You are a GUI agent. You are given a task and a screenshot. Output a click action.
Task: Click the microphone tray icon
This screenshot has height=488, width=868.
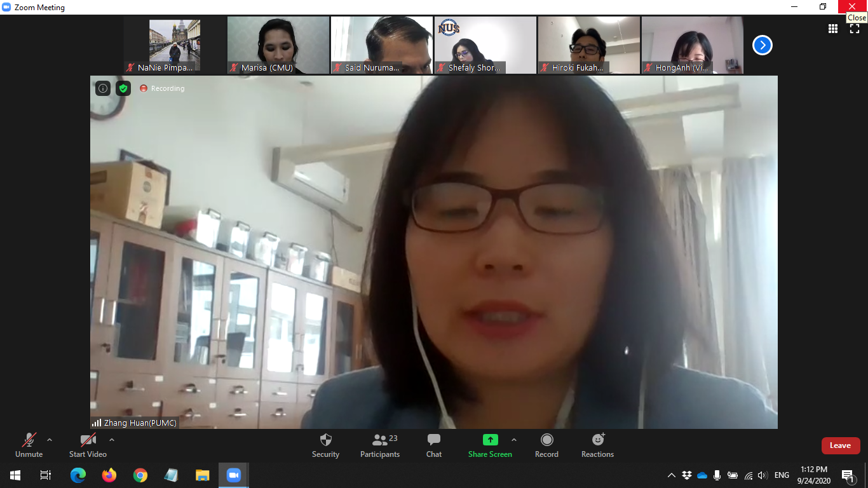coord(717,475)
